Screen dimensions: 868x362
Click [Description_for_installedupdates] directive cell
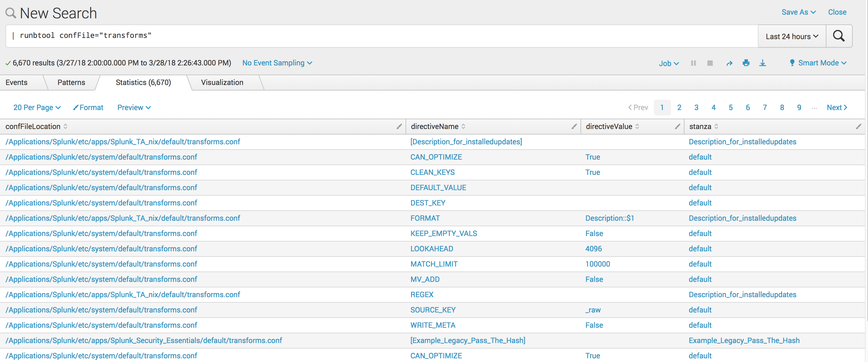(x=466, y=142)
